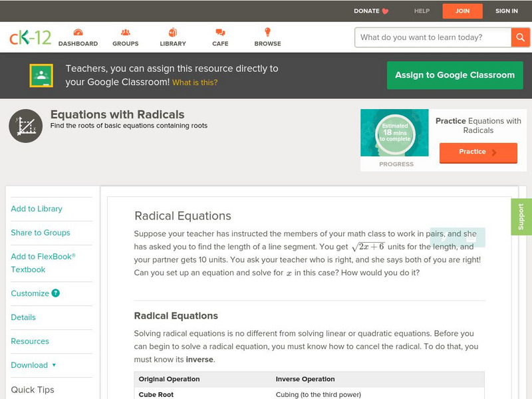
Task: Go to LIBRARY label
Action: (173, 44)
